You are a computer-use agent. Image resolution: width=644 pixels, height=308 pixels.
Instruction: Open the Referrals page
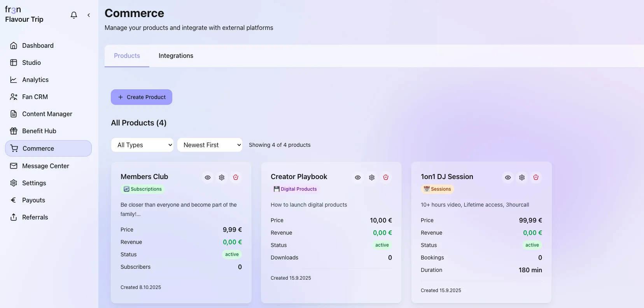tap(48, 217)
